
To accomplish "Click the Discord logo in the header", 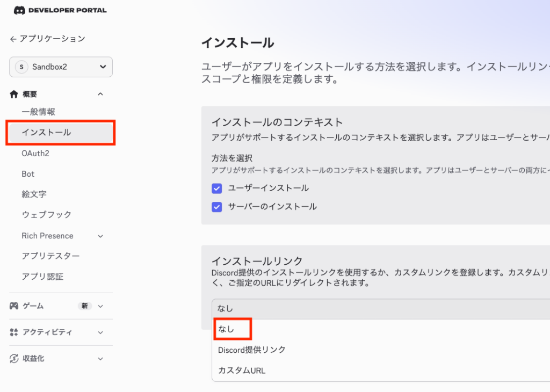I will point(19,10).
